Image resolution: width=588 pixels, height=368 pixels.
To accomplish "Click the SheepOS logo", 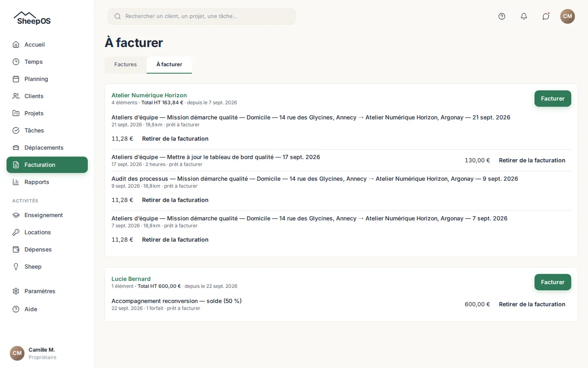I will click(32, 18).
